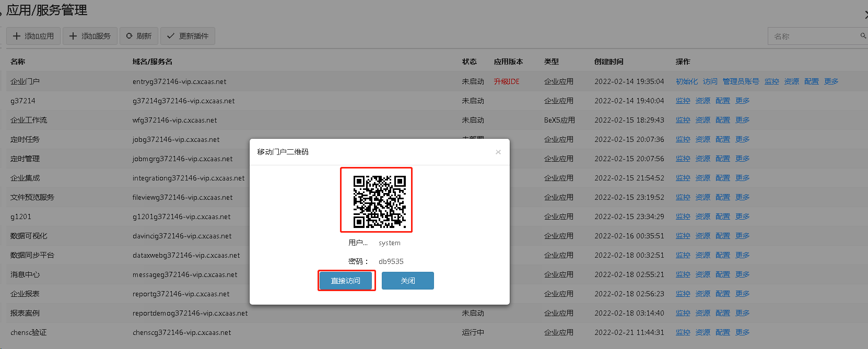Click the 类型 column header
This screenshot has width=868, height=349.
(552, 62)
